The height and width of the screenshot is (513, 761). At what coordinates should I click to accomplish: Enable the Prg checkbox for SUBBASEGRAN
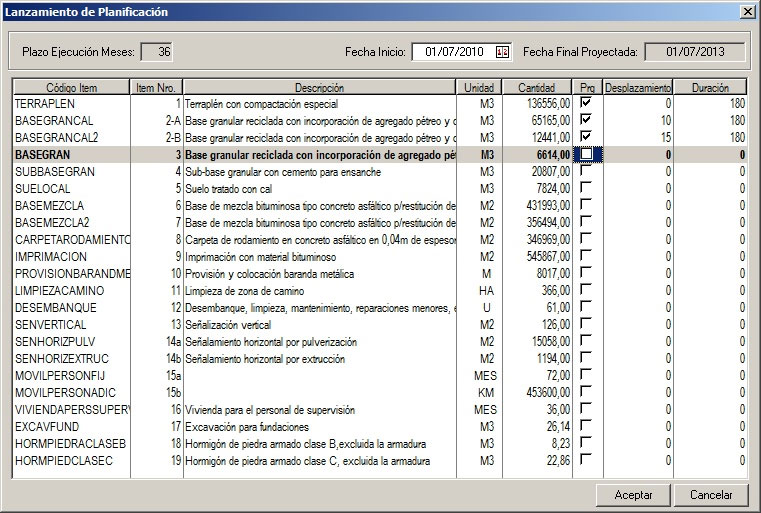pos(586,171)
